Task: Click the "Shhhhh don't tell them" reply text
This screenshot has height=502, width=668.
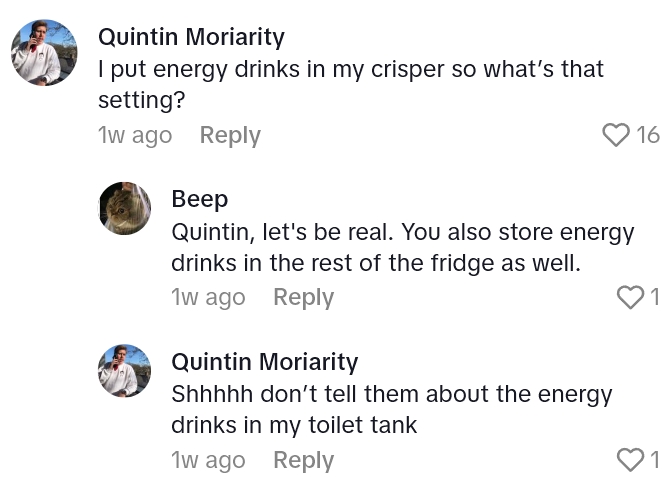Action: pos(391,409)
